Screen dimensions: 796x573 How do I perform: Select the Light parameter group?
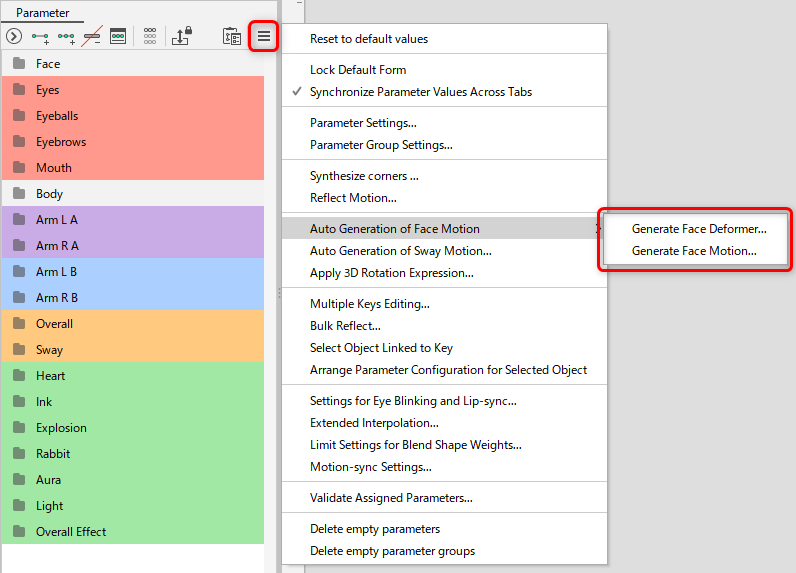point(133,505)
